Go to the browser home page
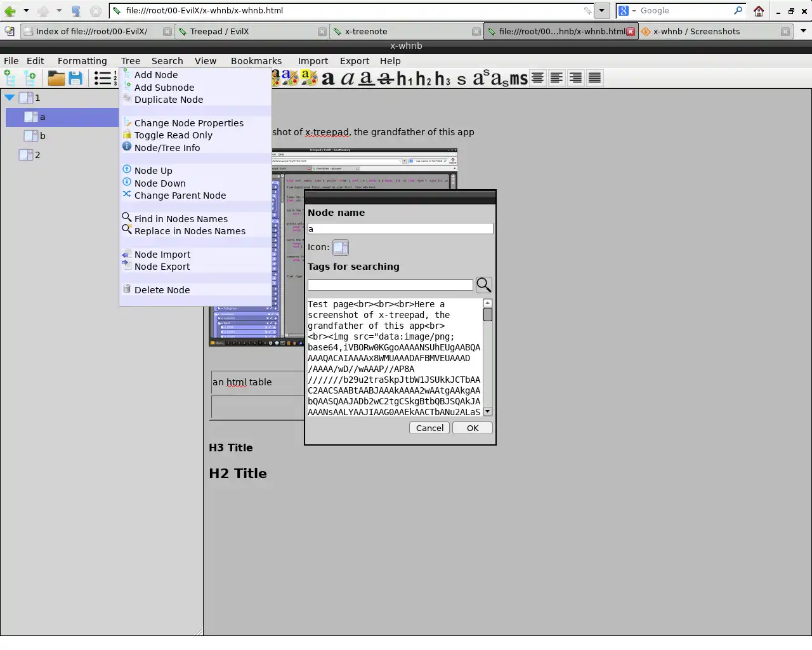812x650 pixels. 759,11
